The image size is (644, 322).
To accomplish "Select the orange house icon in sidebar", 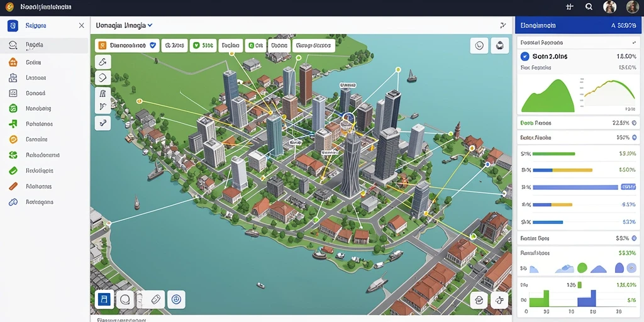I will 13,62.
